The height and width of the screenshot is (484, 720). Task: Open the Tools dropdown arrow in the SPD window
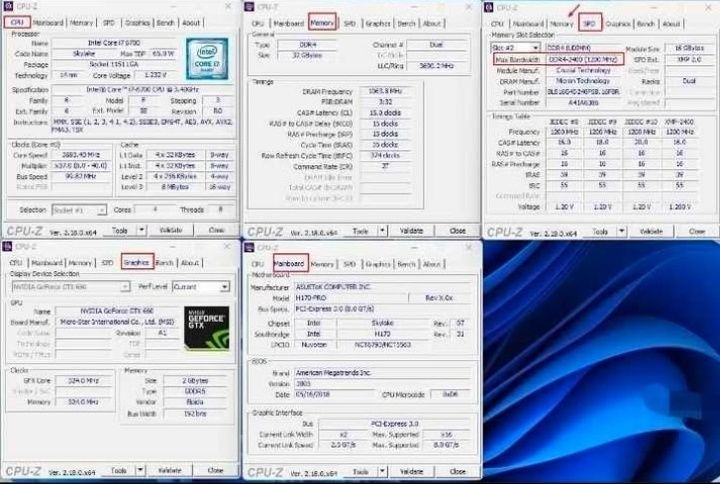click(621, 231)
